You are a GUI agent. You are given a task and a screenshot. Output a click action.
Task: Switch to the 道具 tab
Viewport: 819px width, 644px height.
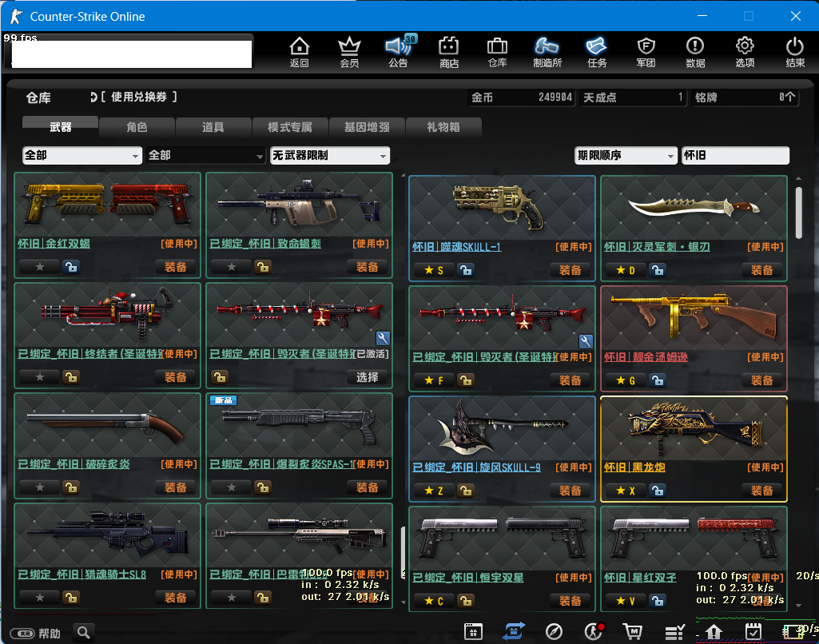click(213, 127)
